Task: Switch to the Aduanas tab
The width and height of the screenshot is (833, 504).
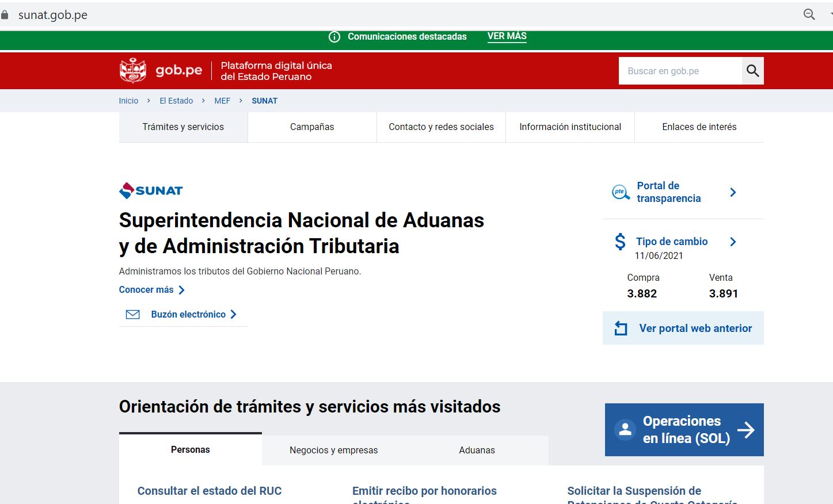Action: pos(477,450)
